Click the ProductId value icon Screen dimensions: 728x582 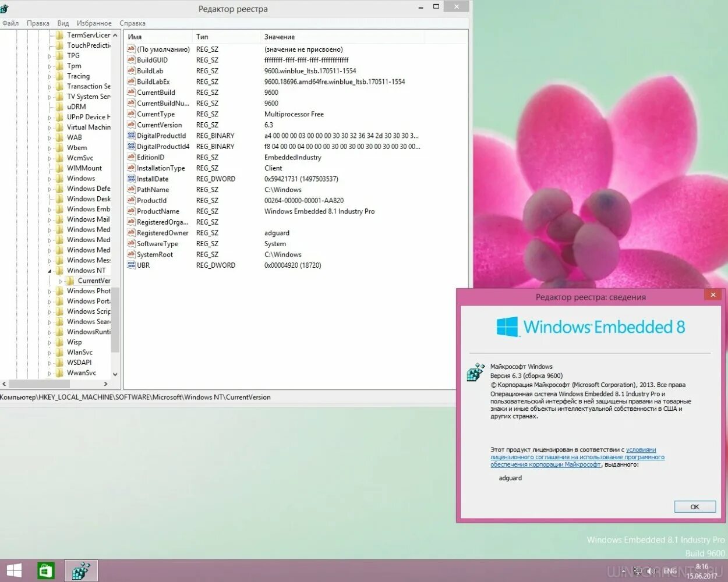132,200
